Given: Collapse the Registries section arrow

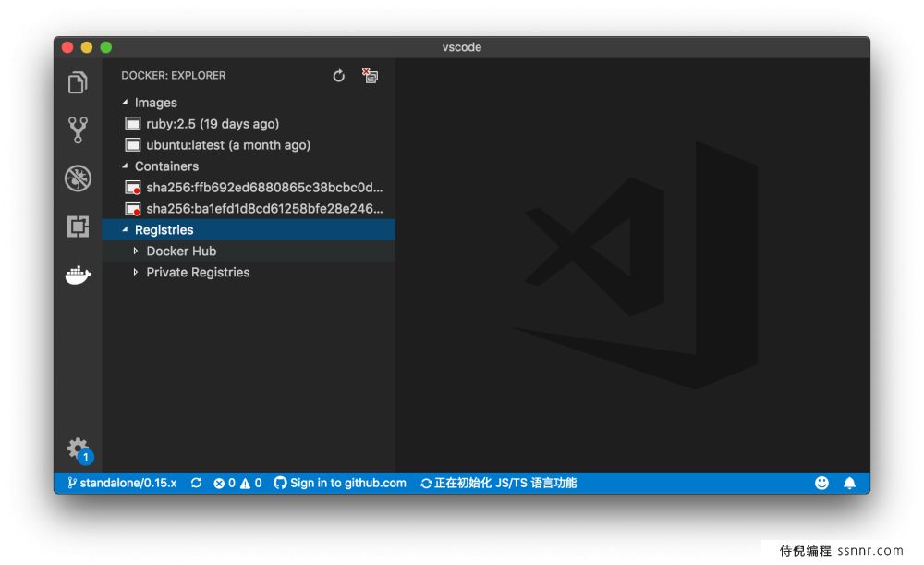Looking at the screenshot, I should click(125, 230).
